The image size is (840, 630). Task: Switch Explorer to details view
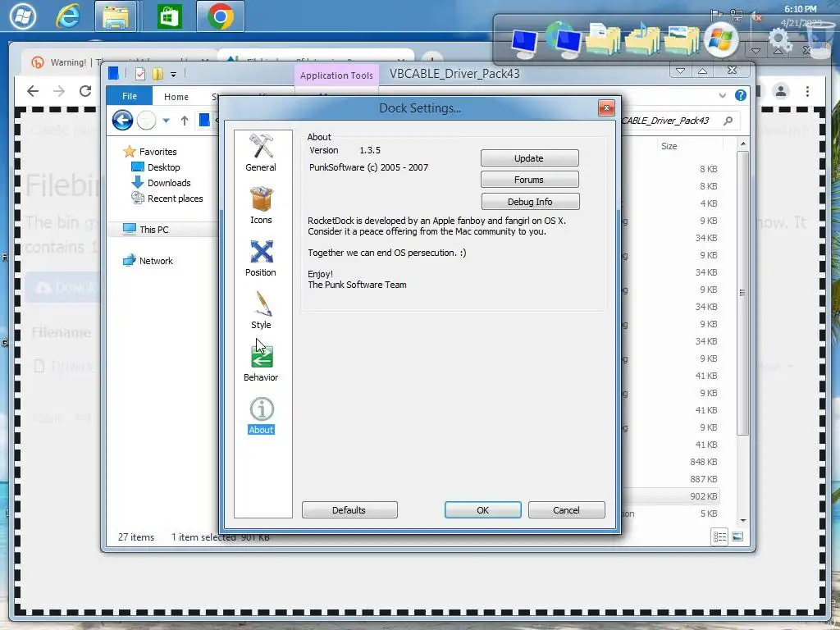[719, 536]
